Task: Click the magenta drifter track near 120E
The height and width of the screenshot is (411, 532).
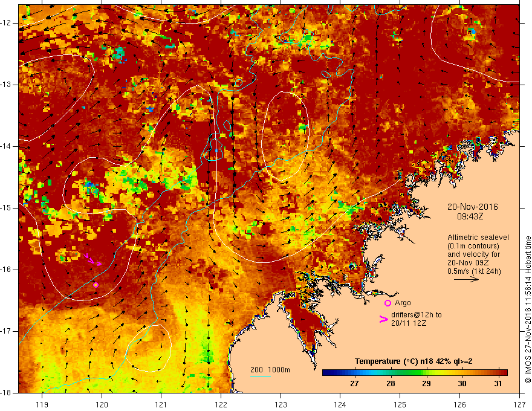Action: pyautogui.click(x=92, y=260)
